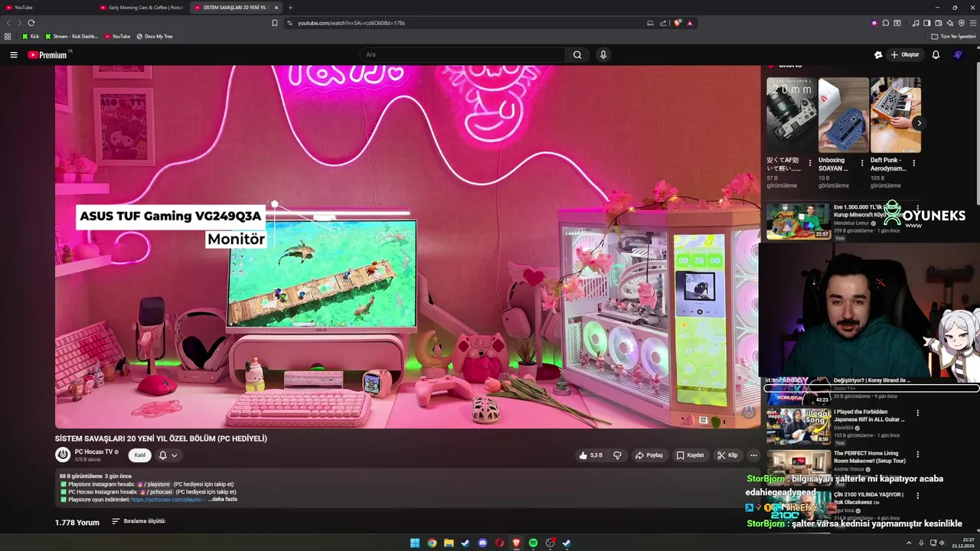Click the Oluştur create button
The height and width of the screenshot is (551, 980).
[904, 55]
